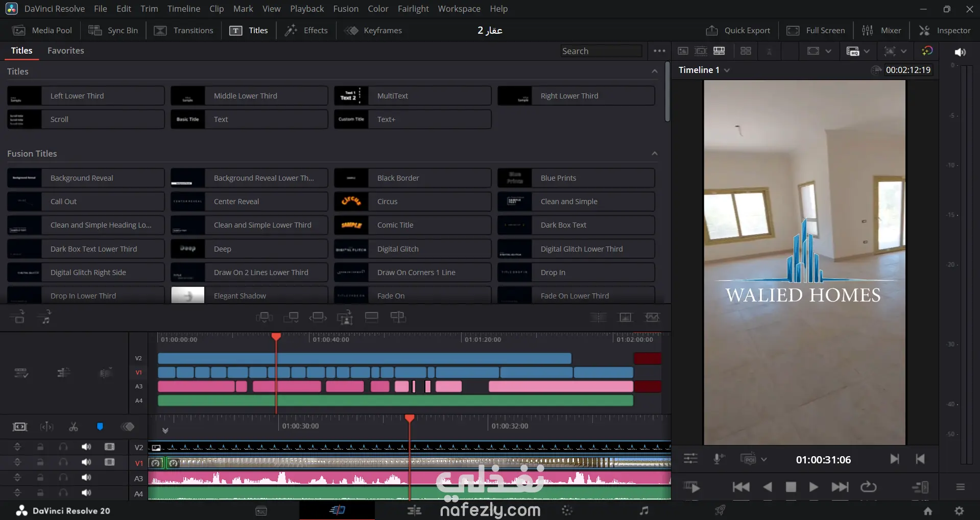The width and height of the screenshot is (980, 520).
Task: Click the Fast Review playback icon
Action: [x=691, y=487]
